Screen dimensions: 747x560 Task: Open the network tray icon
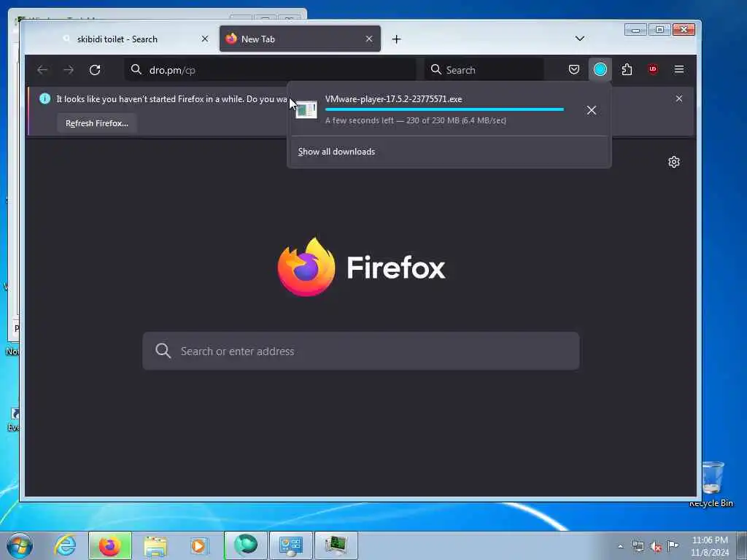pyautogui.click(x=638, y=546)
